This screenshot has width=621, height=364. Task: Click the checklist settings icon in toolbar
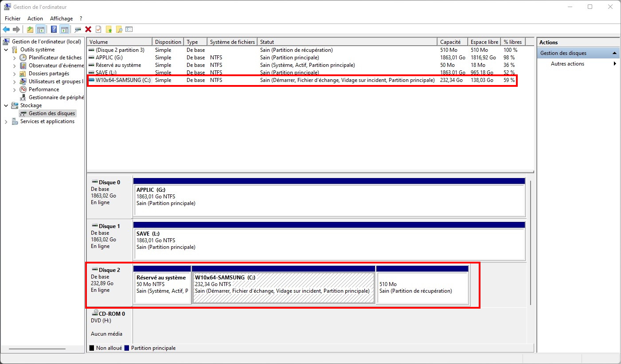tap(129, 30)
